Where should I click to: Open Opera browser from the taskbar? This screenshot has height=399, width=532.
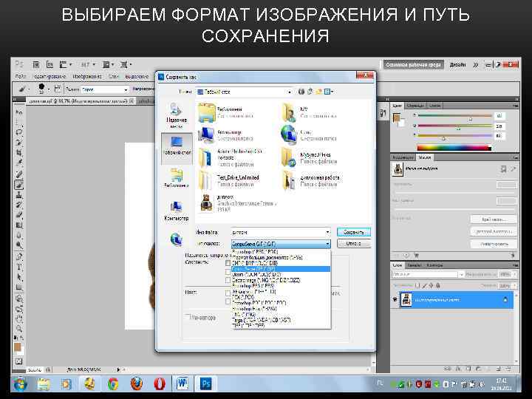(159, 383)
